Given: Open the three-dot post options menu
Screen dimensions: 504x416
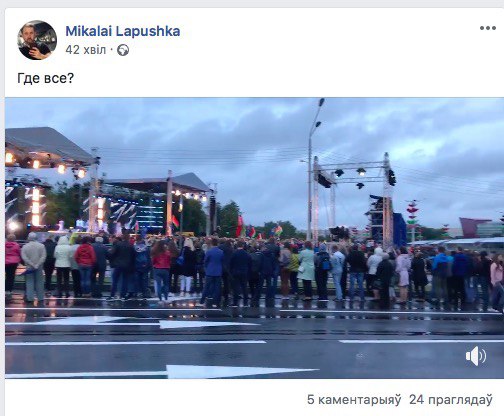Looking at the screenshot, I should [x=488, y=28].
